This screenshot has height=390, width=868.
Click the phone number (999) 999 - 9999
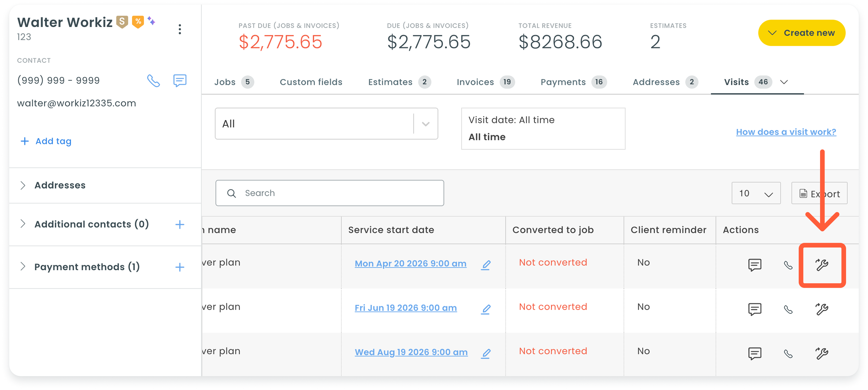(x=59, y=81)
